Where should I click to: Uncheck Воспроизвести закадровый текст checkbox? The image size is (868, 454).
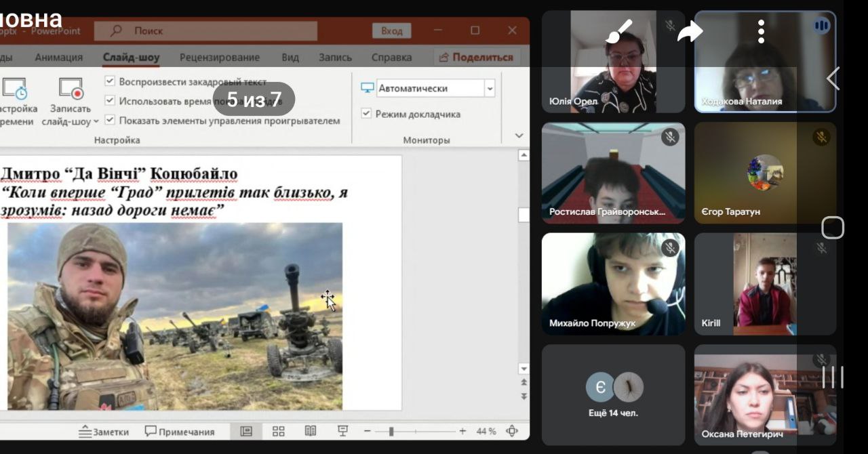coord(110,81)
